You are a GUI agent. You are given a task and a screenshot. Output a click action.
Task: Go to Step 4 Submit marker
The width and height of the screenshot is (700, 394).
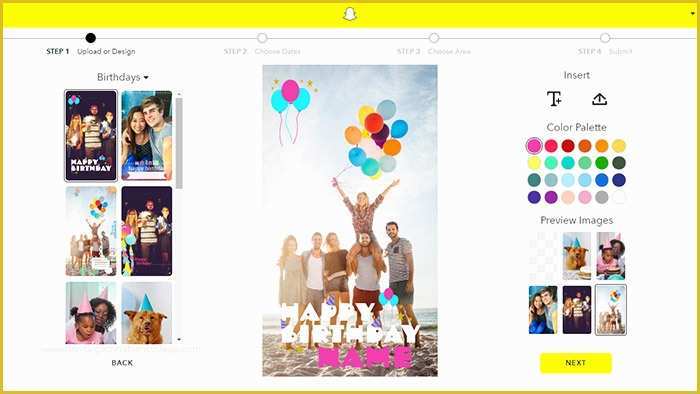click(605, 38)
